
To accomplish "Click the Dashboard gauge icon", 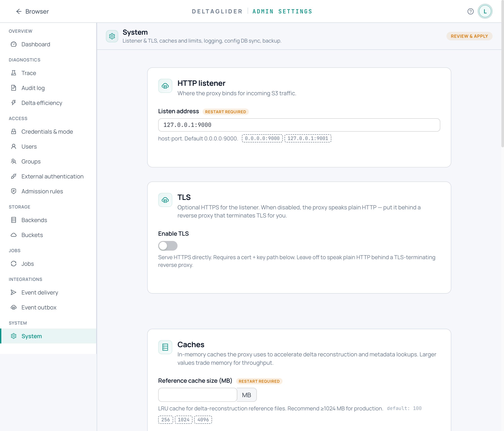I will tap(14, 44).
